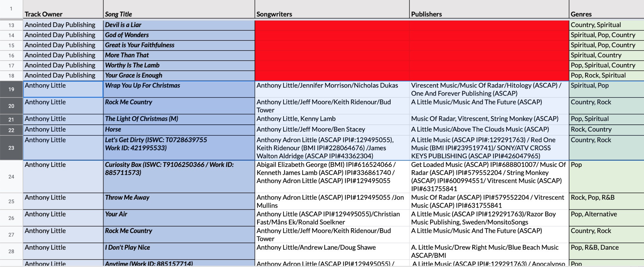Click row header number 1

pyautogui.click(x=11, y=9)
